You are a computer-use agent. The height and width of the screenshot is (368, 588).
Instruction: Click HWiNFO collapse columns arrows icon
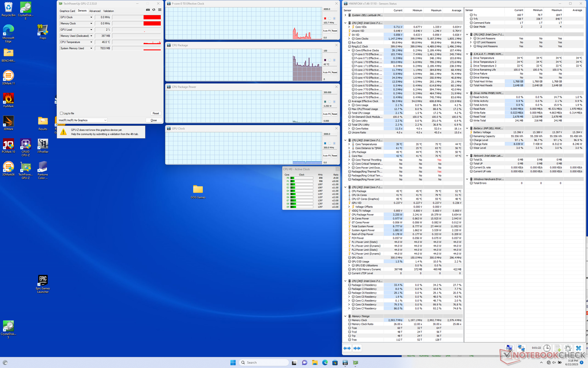(357, 348)
